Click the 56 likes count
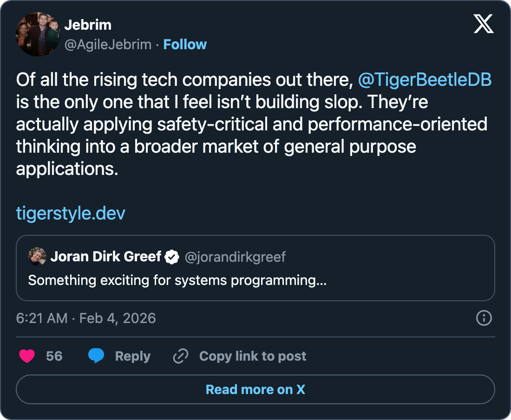 54,356
